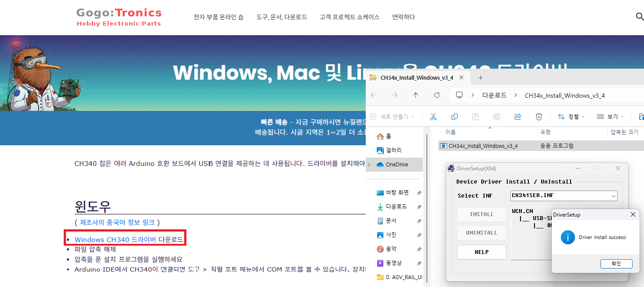Open the CH341SER.INF Select INF dropdown

(x=564, y=195)
